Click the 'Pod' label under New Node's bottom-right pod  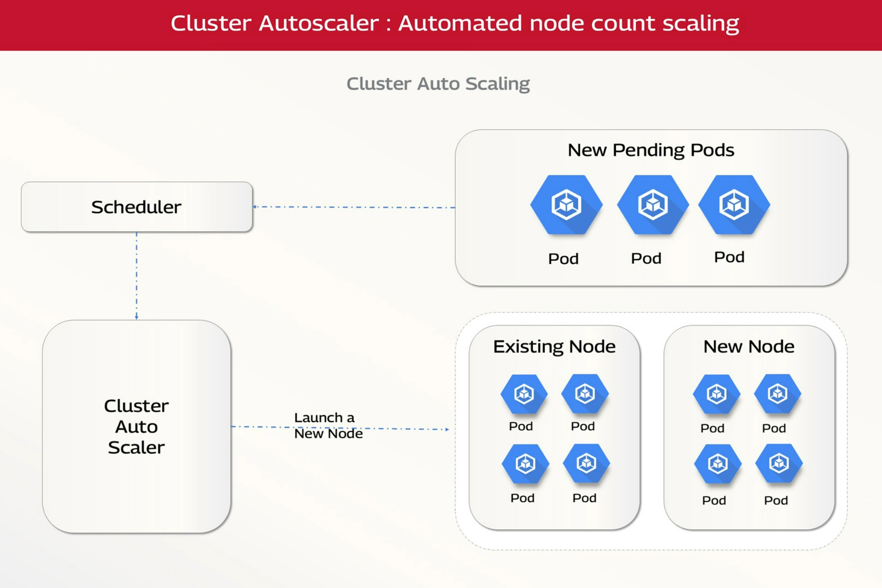click(776, 500)
